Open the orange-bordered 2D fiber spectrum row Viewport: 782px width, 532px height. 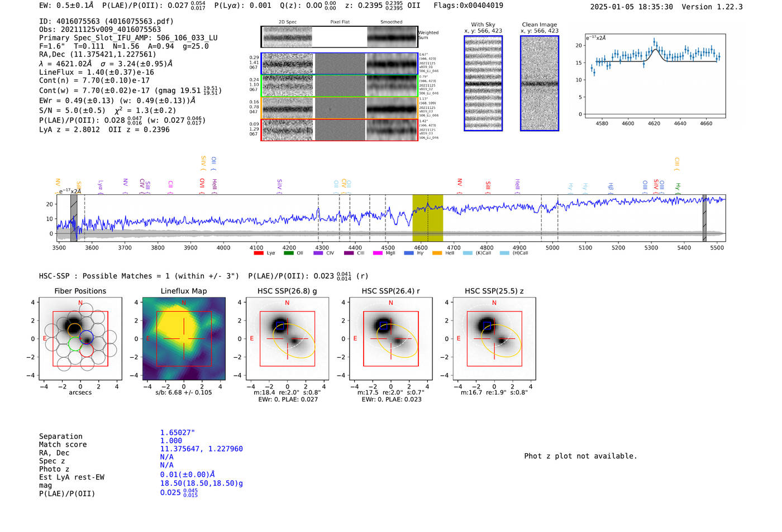(x=340, y=108)
